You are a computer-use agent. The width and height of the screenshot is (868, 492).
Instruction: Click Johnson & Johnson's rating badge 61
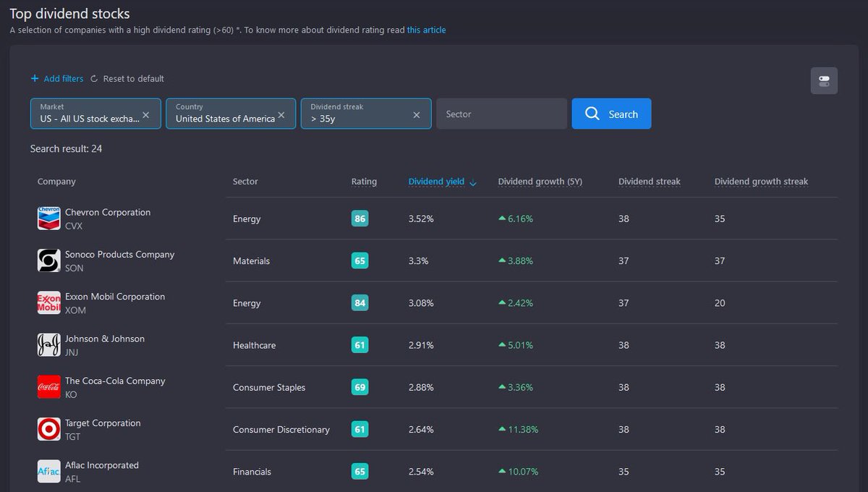359,345
